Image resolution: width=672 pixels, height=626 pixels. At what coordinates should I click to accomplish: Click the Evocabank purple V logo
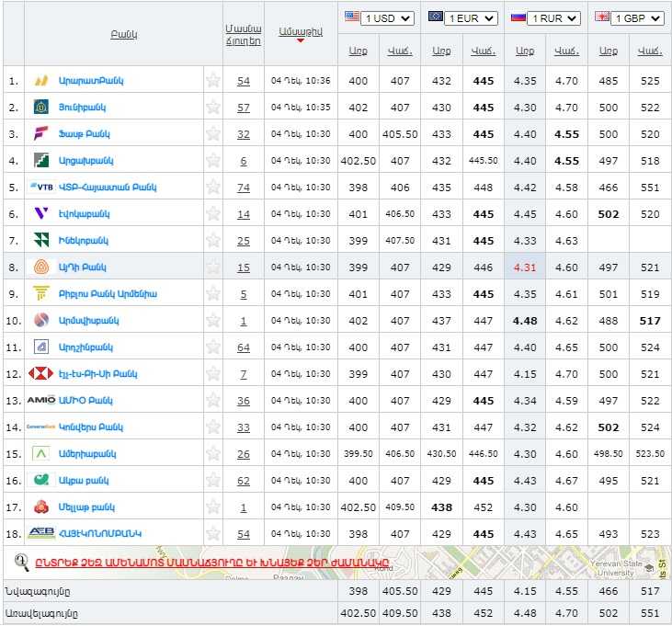41,214
